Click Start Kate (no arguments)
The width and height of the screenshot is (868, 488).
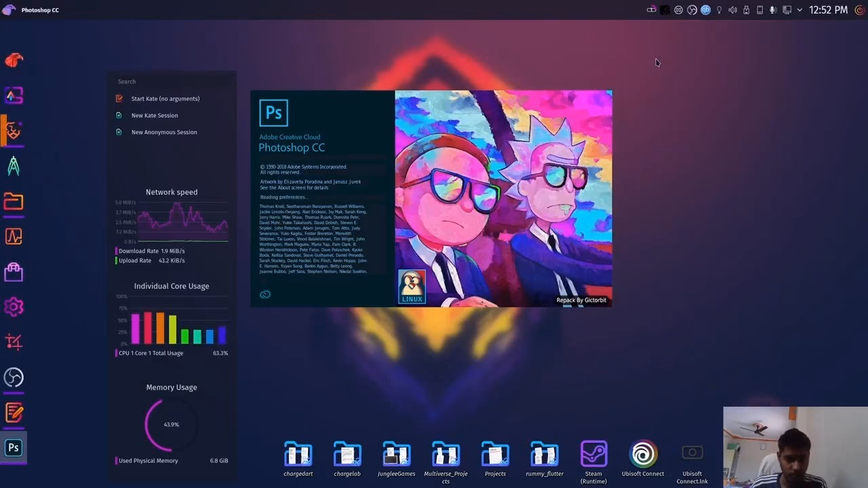point(165,98)
